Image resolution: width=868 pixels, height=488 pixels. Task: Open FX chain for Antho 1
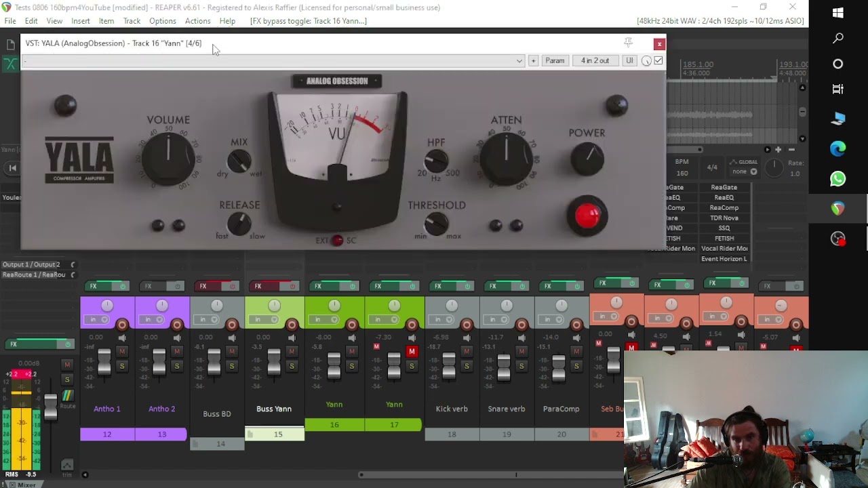coord(94,286)
